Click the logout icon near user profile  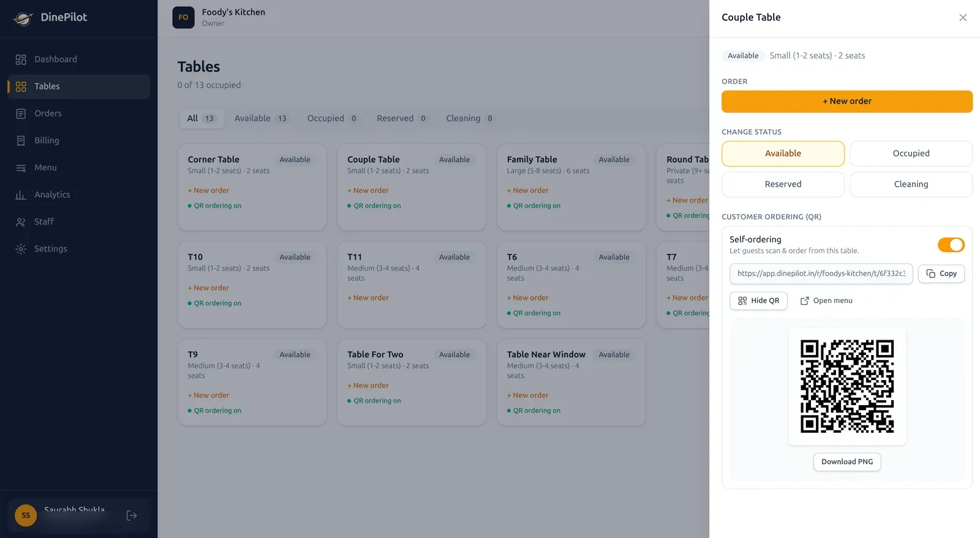132,515
